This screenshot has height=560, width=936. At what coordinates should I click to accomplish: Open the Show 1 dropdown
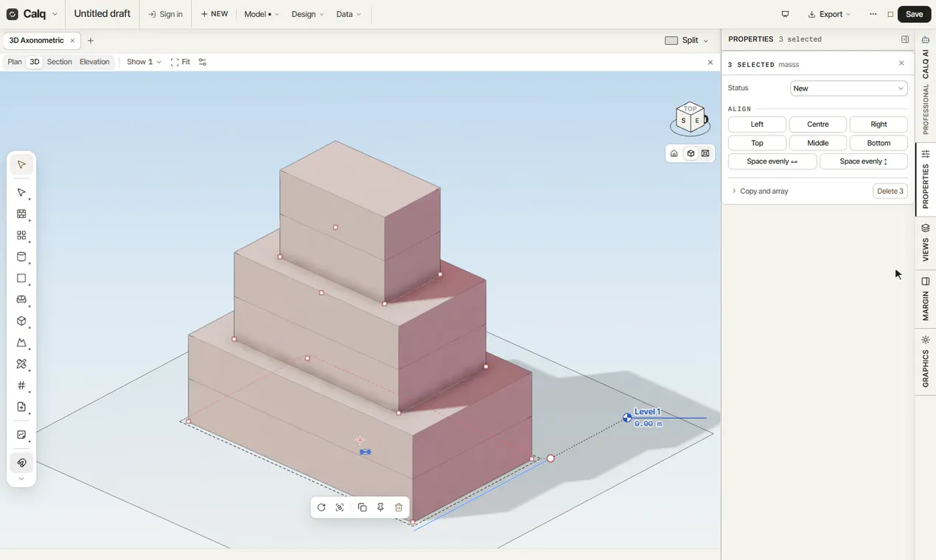click(x=144, y=62)
